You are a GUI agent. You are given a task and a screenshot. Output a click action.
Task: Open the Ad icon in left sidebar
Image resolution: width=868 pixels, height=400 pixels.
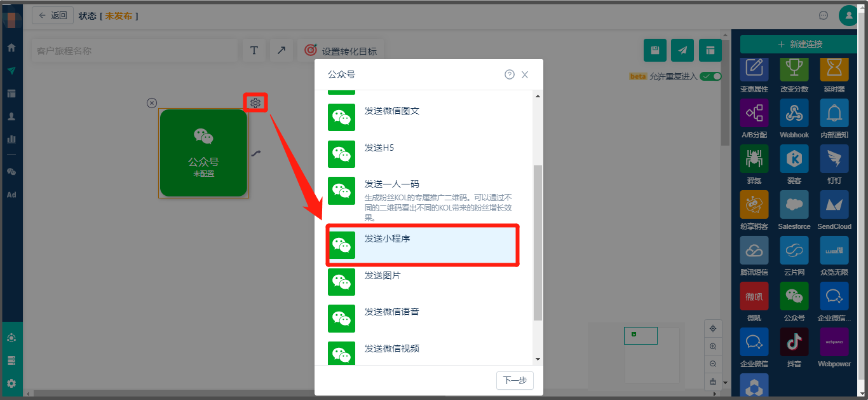pyautogui.click(x=11, y=195)
